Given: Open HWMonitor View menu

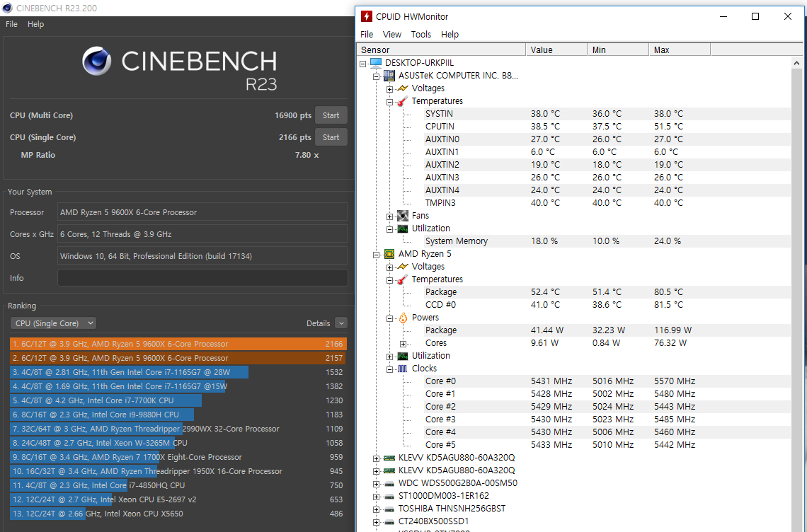Looking at the screenshot, I should coord(391,35).
